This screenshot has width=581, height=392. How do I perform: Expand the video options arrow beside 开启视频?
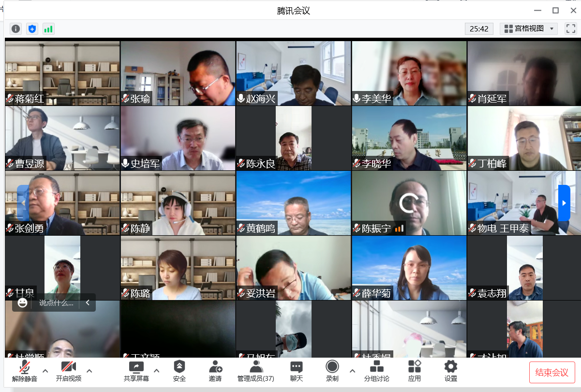tap(89, 371)
